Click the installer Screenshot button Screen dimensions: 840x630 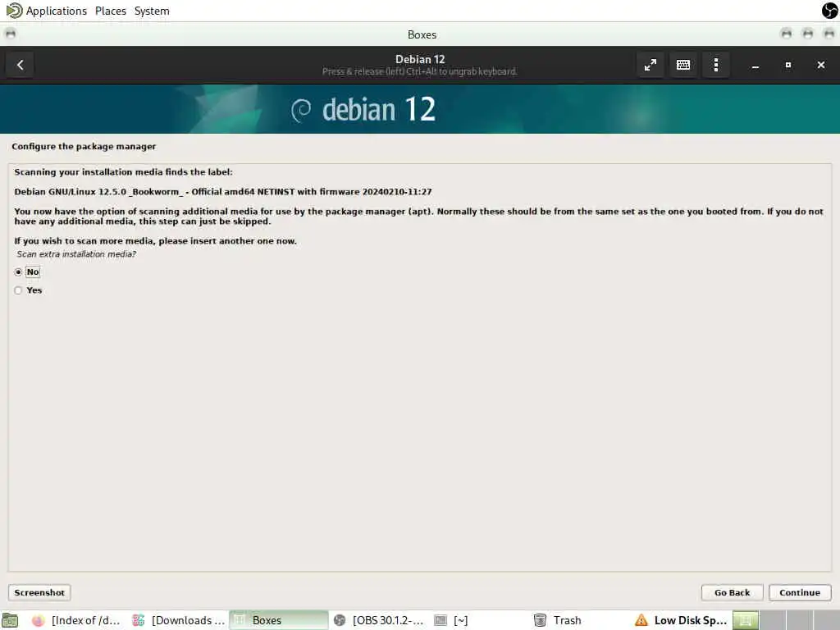[39, 592]
